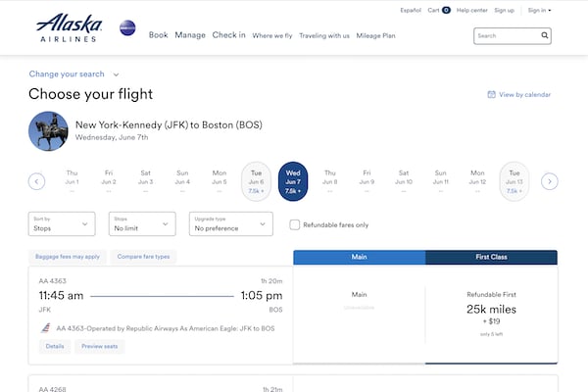Select Sun Jun 11 date
The width and height of the screenshot is (588, 392).
[x=441, y=181]
